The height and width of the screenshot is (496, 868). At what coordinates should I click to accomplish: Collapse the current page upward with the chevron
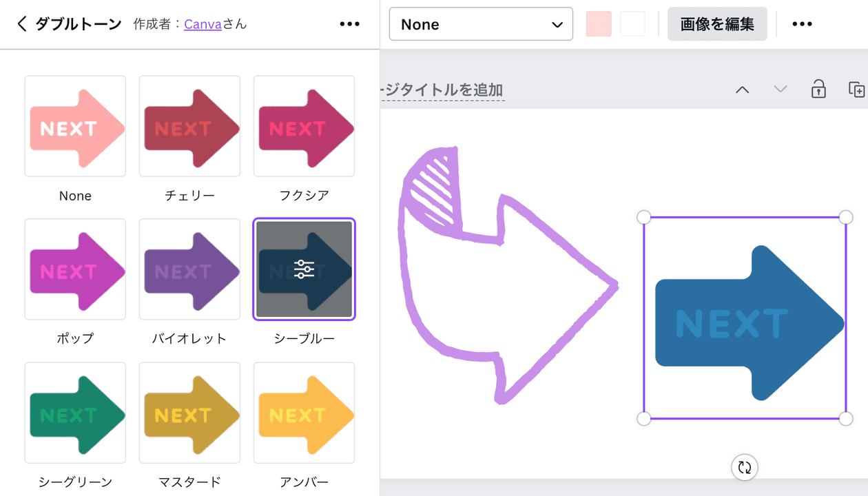(x=742, y=89)
